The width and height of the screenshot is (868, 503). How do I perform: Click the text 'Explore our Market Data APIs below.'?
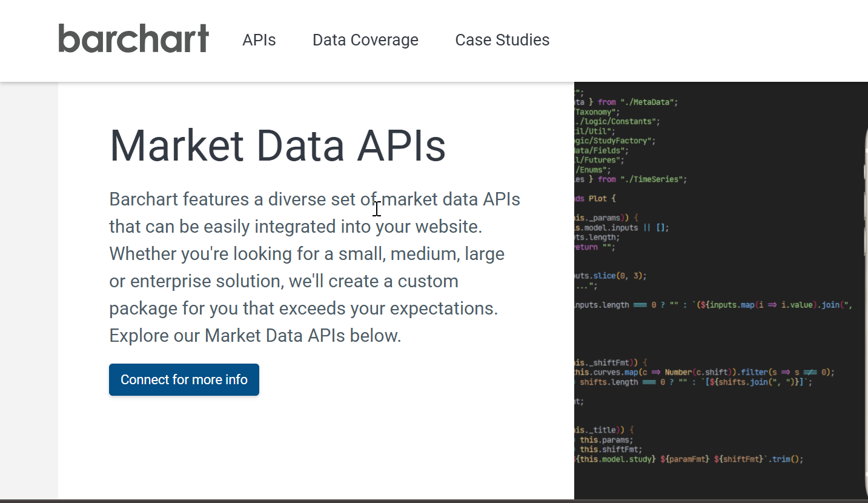255,336
